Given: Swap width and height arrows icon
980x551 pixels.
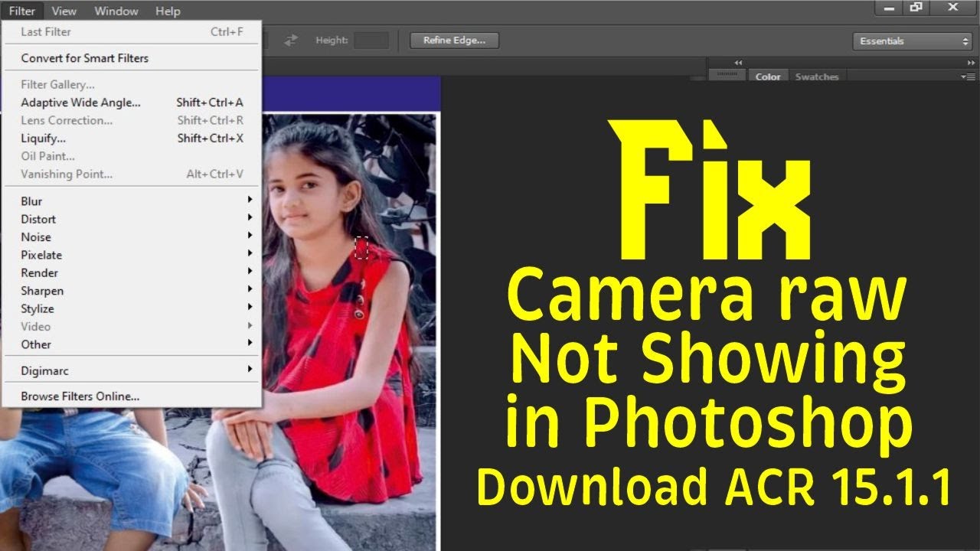Looking at the screenshot, I should [291, 41].
